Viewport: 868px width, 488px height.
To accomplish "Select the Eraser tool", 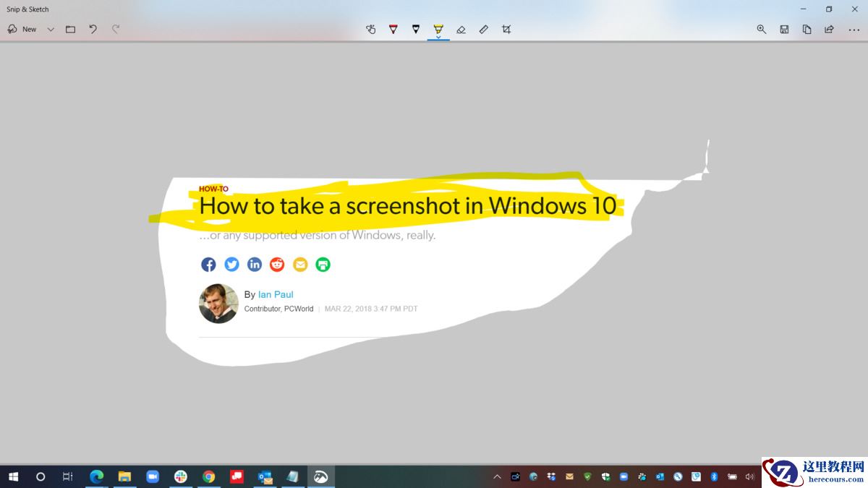I will [461, 29].
